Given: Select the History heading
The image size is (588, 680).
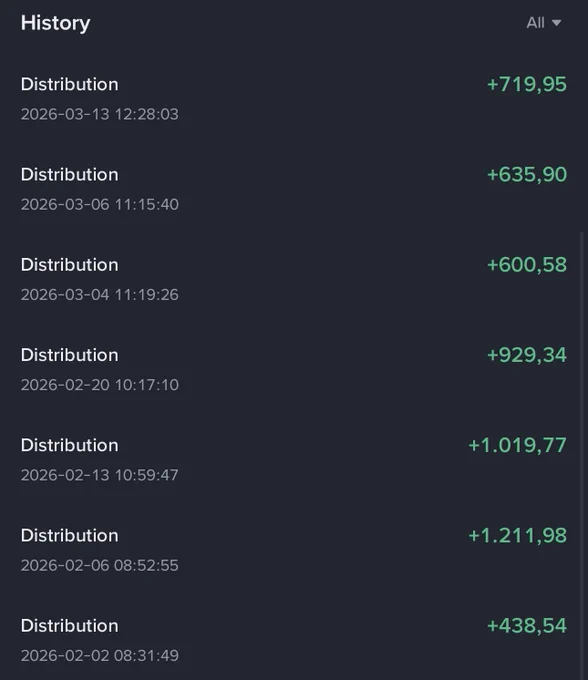Looking at the screenshot, I should pyautogui.click(x=56, y=23).
